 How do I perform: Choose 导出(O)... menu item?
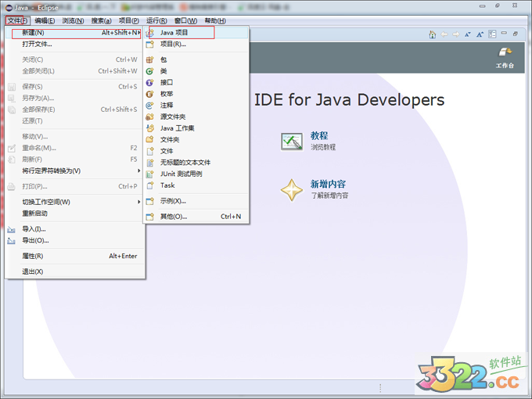pyautogui.click(x=75, y=240)
